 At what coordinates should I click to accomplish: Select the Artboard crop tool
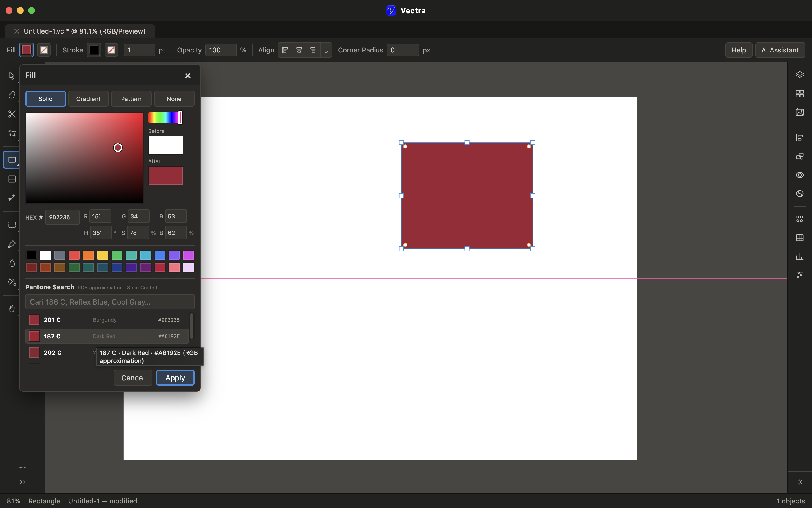pyautogui.click(x=12, y=133)
